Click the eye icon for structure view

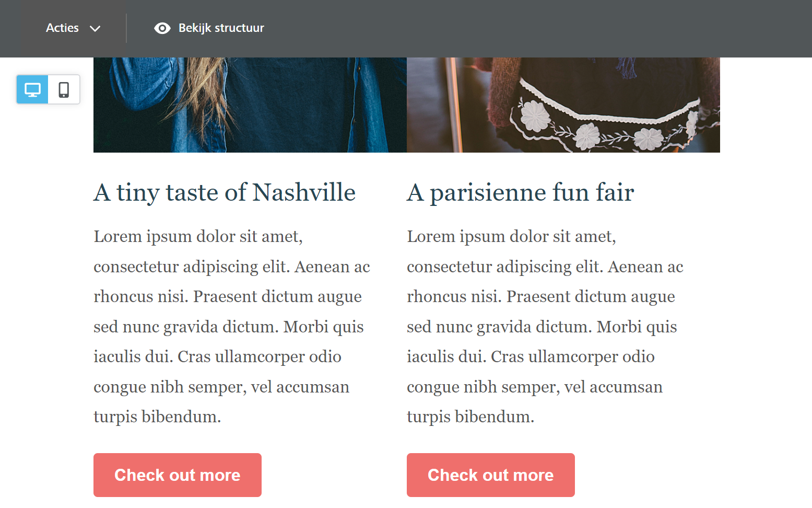[x=162, y=28]
